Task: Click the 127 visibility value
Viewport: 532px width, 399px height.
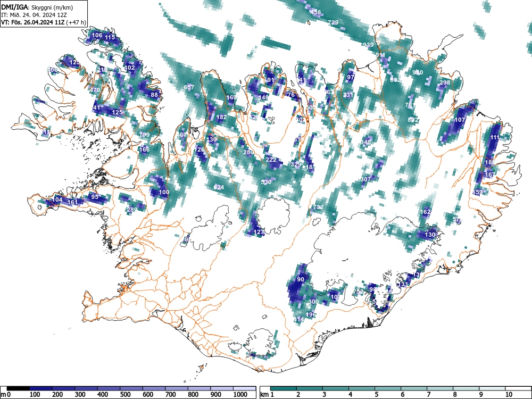Action: 259,232
